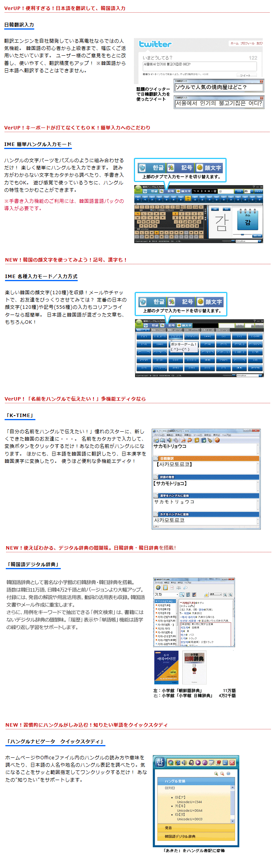277x868 pixels.
Task: Open the 辞書(D) menu in K-TIME
Action: coord(188,435)
